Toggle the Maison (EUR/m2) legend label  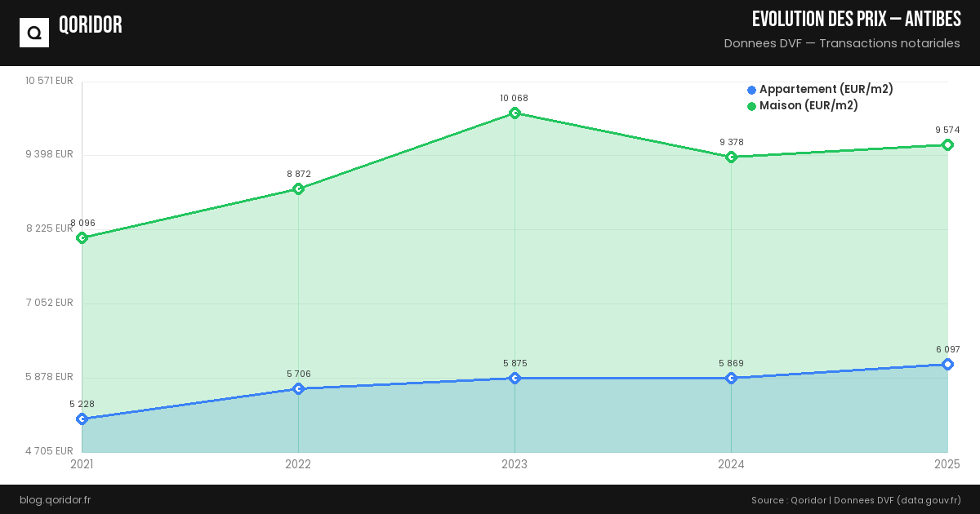click(x=808, y=106)
